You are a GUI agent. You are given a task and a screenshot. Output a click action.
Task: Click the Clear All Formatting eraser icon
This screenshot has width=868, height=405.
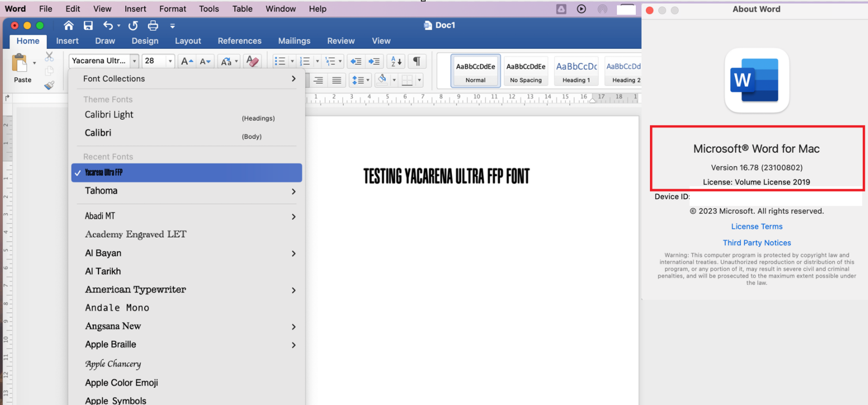coord(252,61)
